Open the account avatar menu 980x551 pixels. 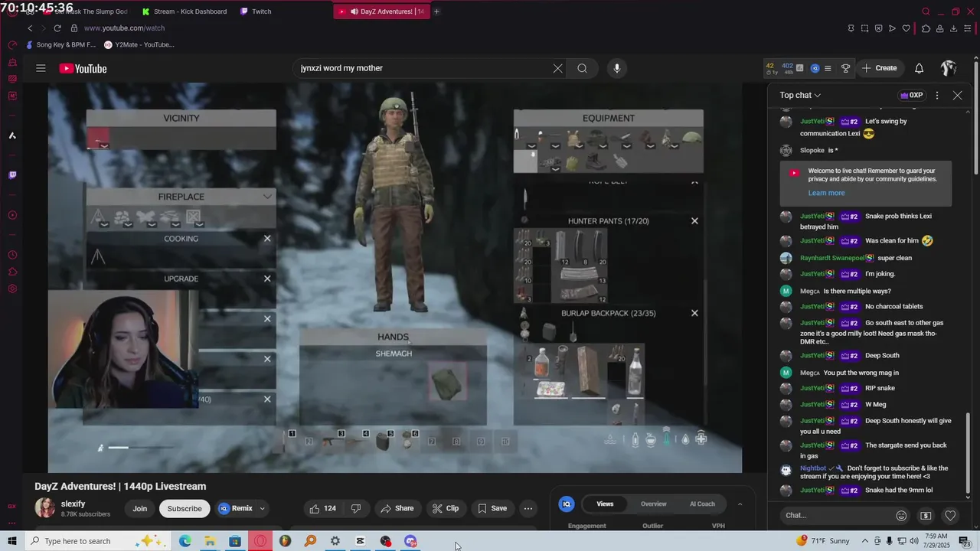coord(949,68)
